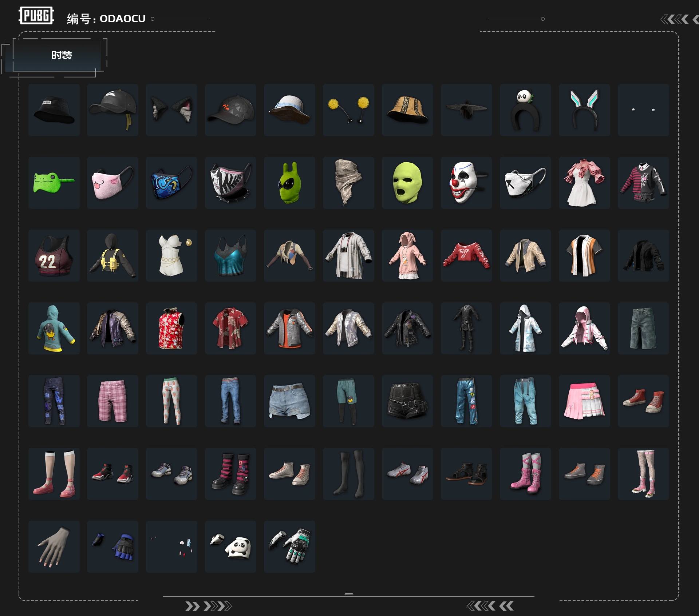Image resolution: width=699 pixels, height=616 pixels.
Task: Select the red Hawaiian shirt
Action: [x=230, y=328]
